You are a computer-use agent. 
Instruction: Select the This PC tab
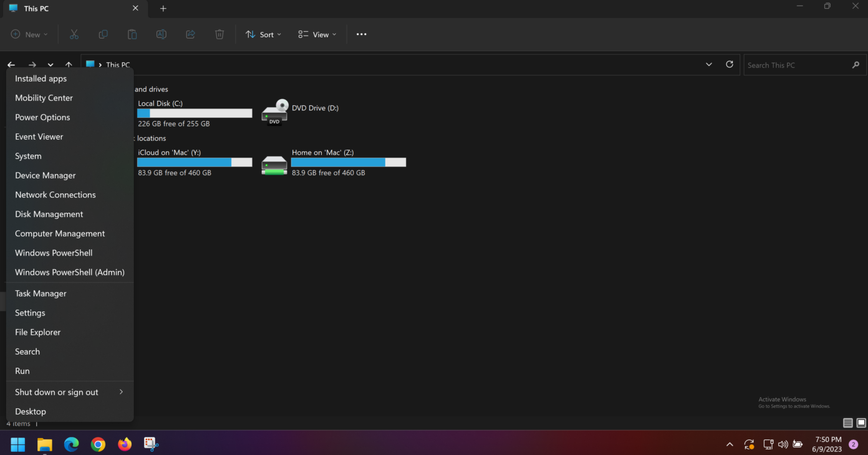[x=37, y=8]
